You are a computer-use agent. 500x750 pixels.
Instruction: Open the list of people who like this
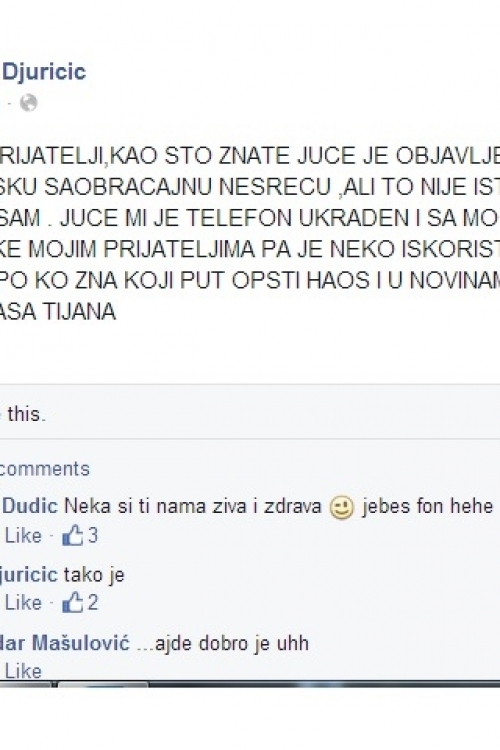point(22,414)
